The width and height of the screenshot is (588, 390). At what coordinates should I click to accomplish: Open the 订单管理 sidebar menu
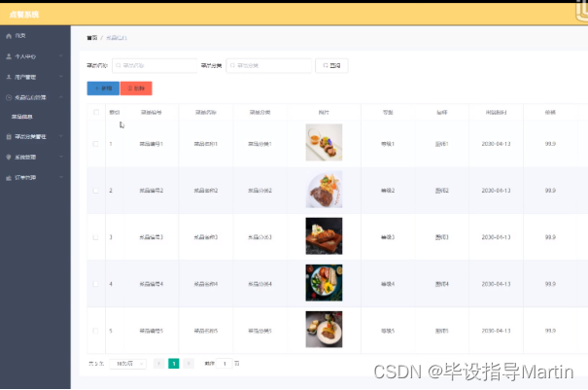pyautogui.click(x=35, y=178)
